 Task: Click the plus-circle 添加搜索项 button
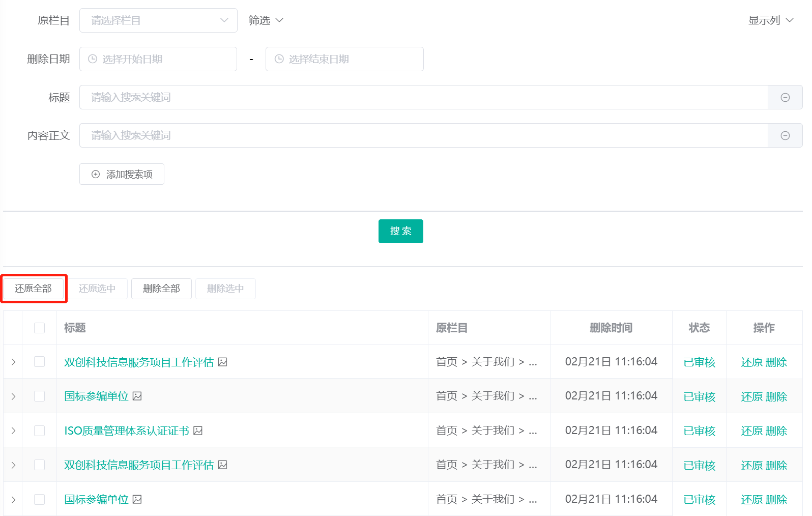122,174
